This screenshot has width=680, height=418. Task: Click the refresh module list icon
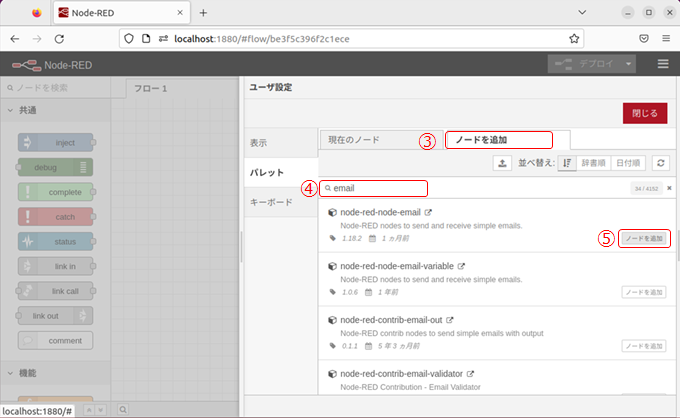pyautogui.click(x=660, y=162)
